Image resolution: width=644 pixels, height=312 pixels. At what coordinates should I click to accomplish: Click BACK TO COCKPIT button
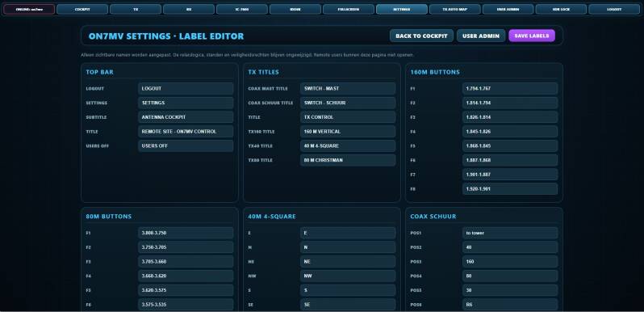pyautogui.click(x=421, y=36)
